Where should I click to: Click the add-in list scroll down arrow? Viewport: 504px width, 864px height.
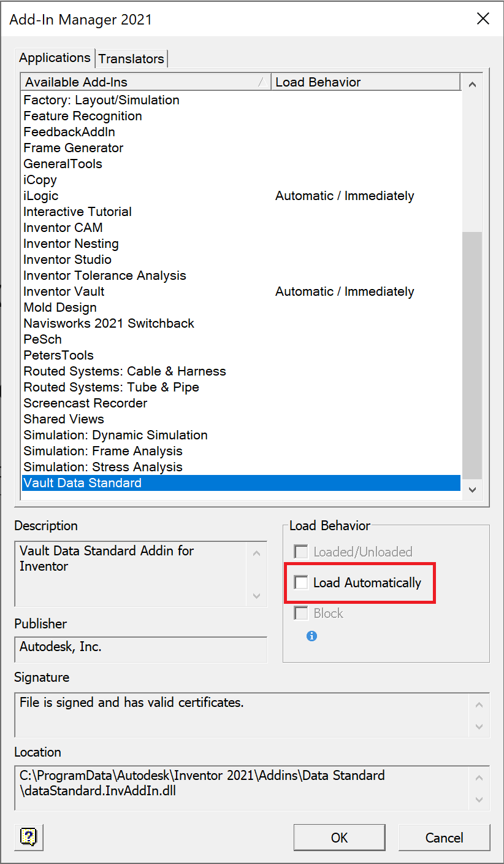(x=472, y=489)
